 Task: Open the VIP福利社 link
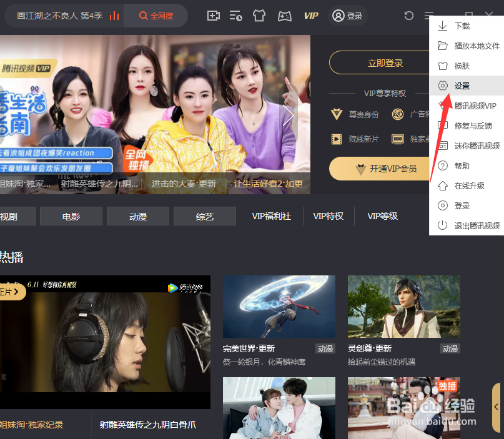271,216
